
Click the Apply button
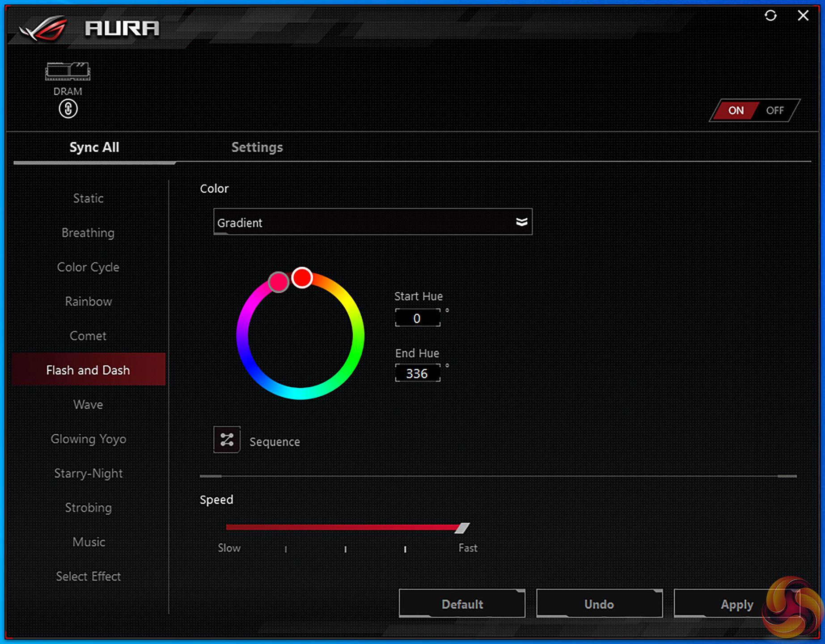click(737, 604)
